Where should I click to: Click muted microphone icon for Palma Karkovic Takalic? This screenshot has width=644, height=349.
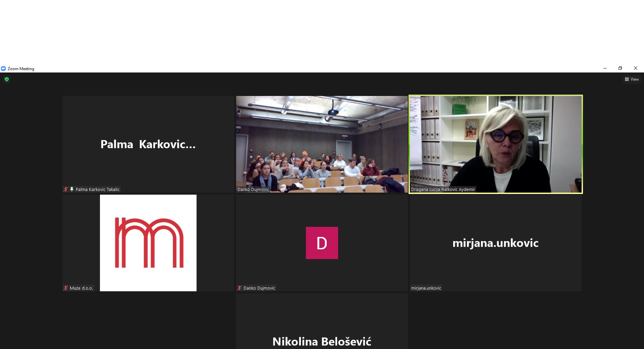click(66, 190)
